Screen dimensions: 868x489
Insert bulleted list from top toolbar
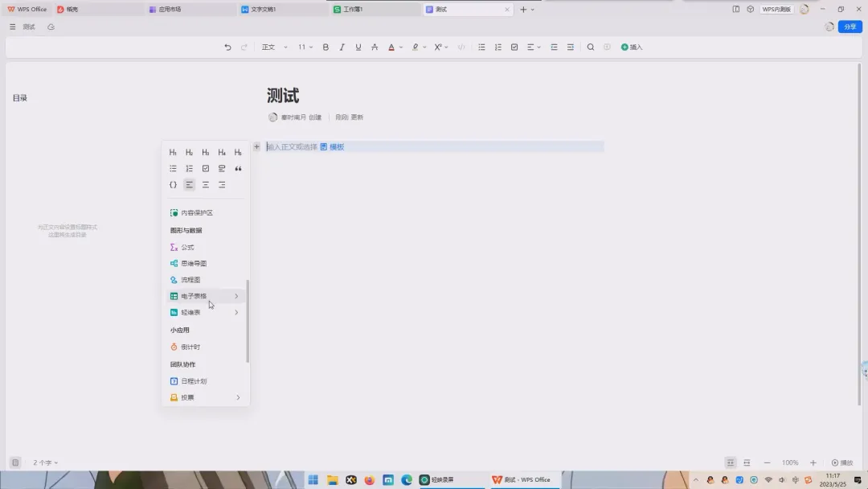click(481, 47)
